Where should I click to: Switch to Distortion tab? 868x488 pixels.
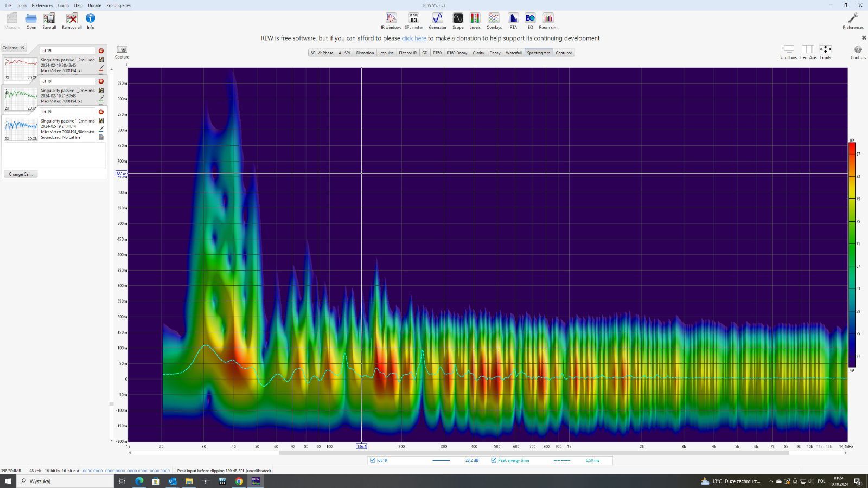point(365,53)
